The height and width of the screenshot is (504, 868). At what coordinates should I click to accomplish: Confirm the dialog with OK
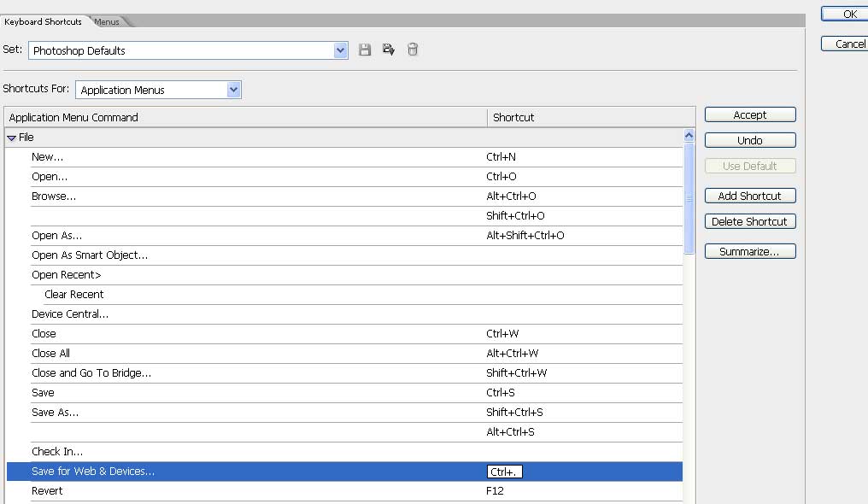click(x=848, y=15)
